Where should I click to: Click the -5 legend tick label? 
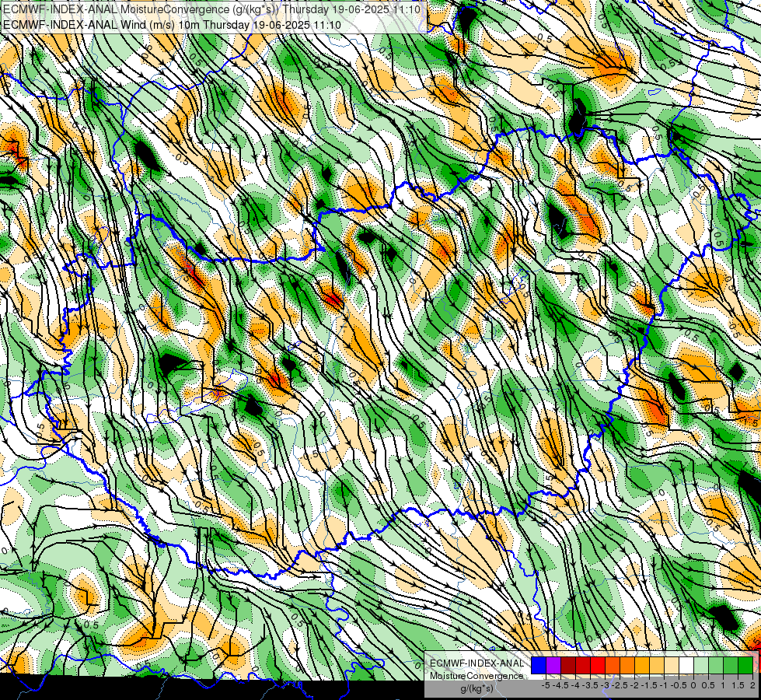pyautogui.click(x=546, y=685)
